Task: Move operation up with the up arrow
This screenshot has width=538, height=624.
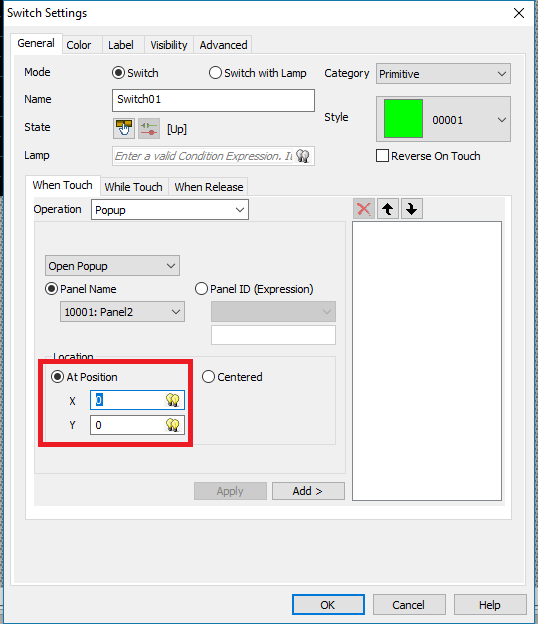Action: (x=388, y=209)
